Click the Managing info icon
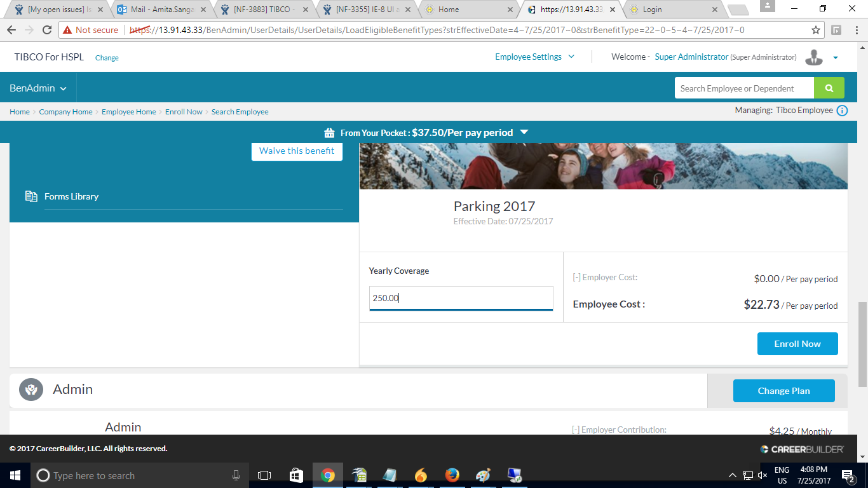This screenshot has width=868, height=488. 842,111
